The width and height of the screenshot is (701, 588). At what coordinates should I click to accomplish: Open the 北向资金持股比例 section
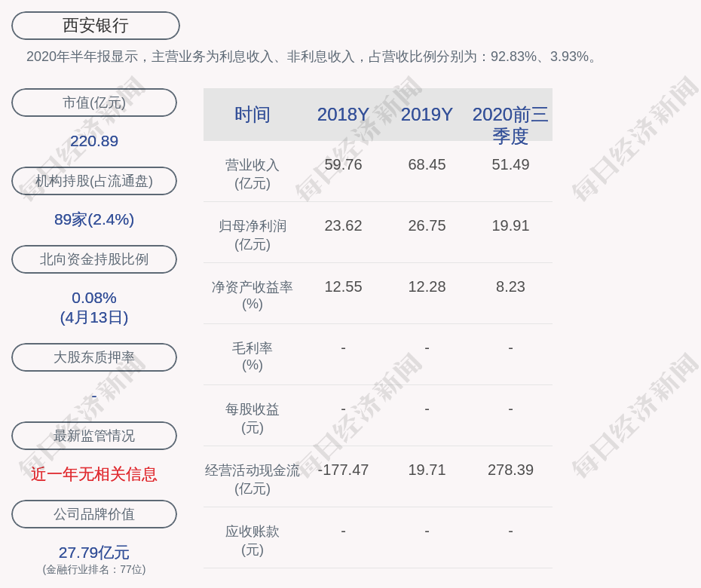pyautogui.click(x=93, y=259)
